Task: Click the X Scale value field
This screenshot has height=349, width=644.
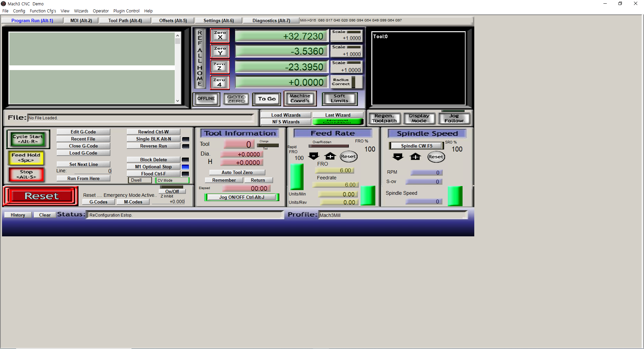Action: (346, 38)
